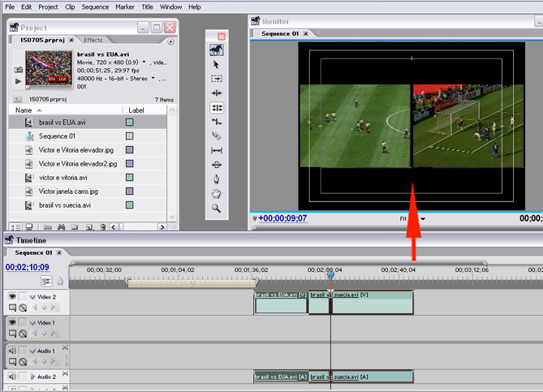Click the Name column header
The height and width of the screenshot is (392, 543).
(x=24, y=110)
